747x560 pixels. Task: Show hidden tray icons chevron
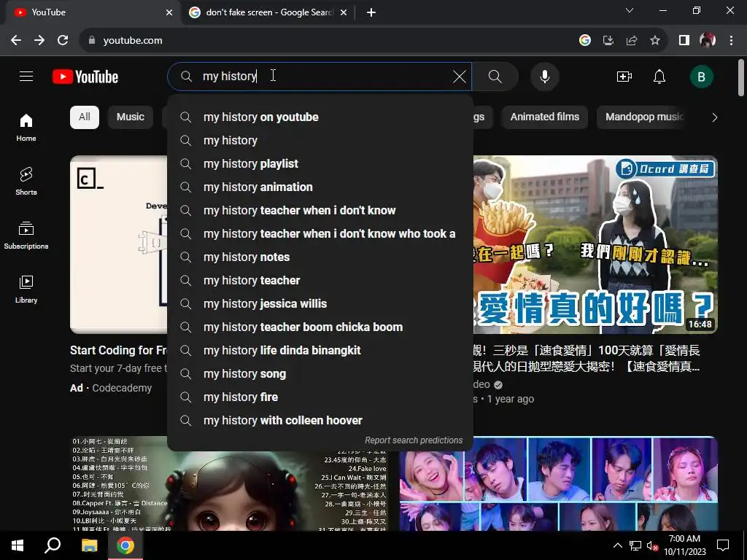pos(617,545)
